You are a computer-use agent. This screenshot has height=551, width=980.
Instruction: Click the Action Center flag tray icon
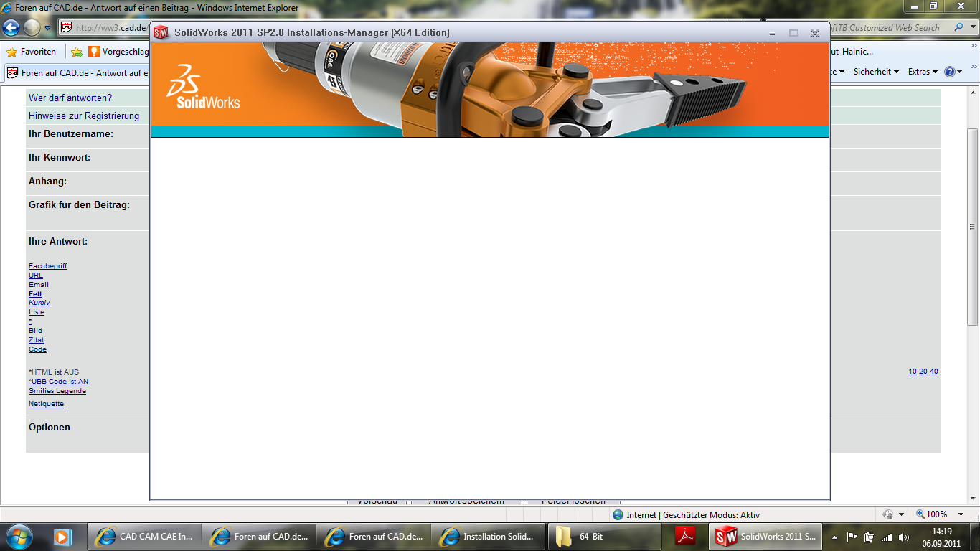pos(852,537)
